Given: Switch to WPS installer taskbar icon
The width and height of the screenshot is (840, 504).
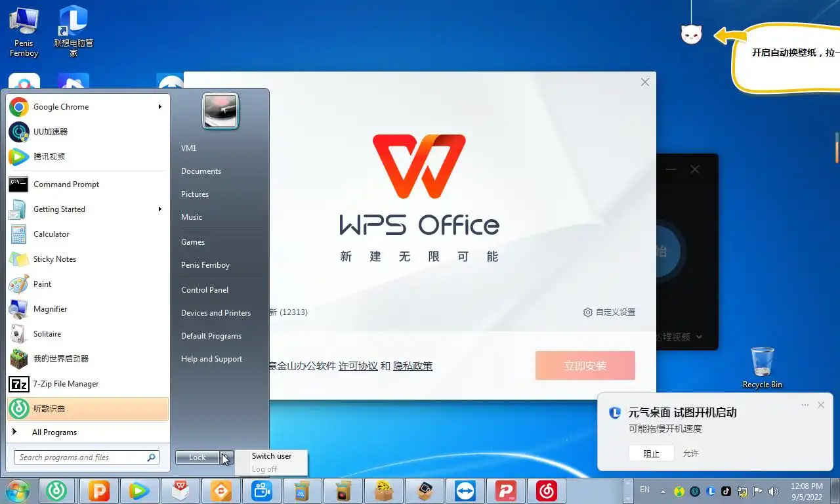Looking at the screenshot, I should tap(180, 491).
